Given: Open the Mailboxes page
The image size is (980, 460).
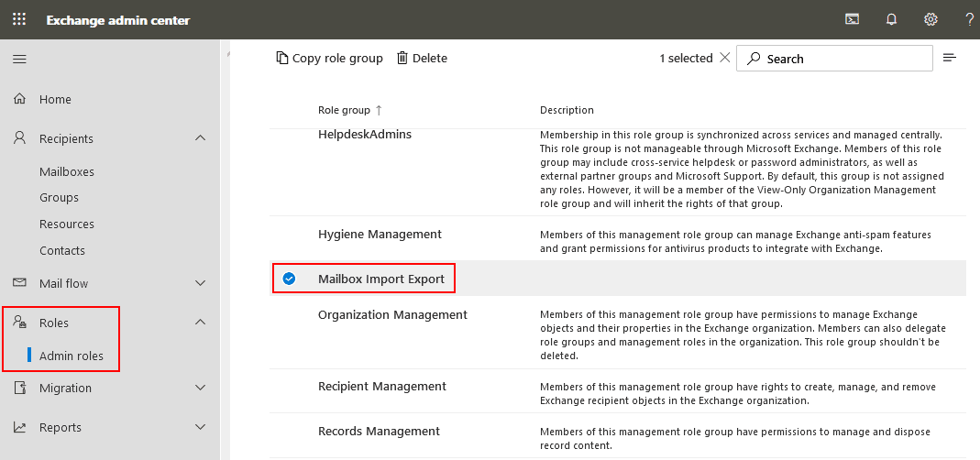Looking at the screenshot, I should [x=67, y=171].
